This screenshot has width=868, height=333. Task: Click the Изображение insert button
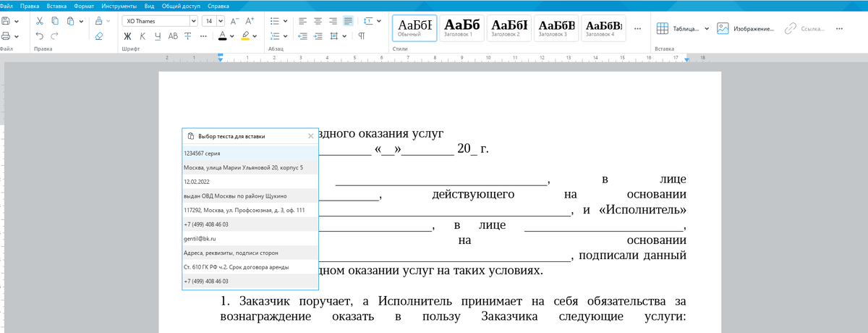click(745, 29)
